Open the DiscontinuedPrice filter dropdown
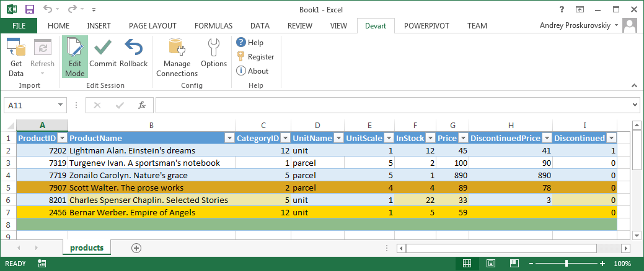The height and width of the screenshot is (271, 644). click(x=547, y=138)
